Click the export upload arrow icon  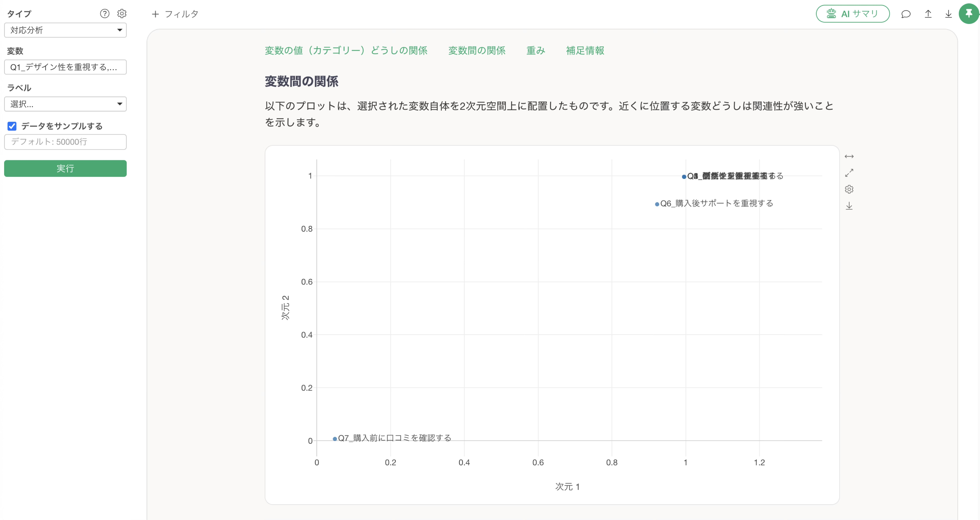coord(928,14)
